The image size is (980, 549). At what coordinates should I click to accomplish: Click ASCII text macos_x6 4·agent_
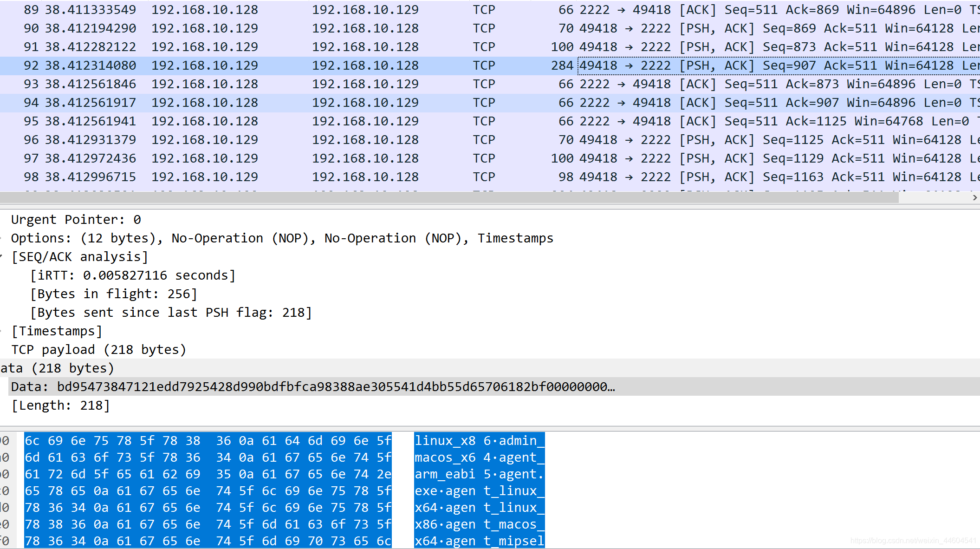480,457
